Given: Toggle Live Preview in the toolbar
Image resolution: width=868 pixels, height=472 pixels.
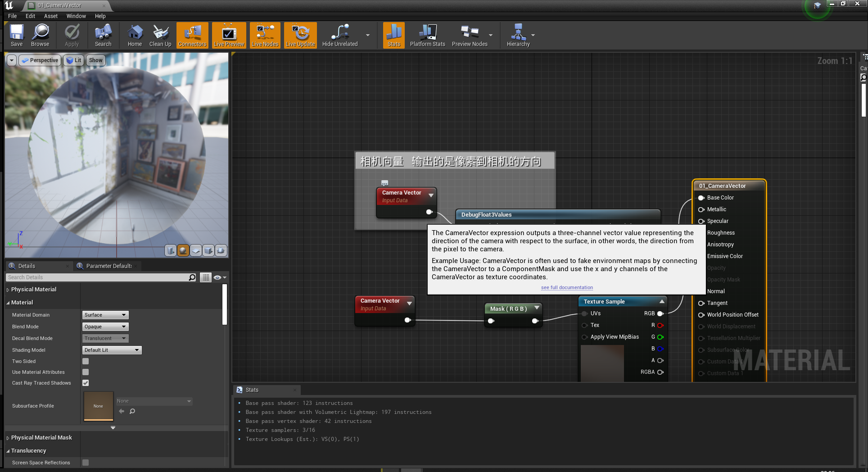Looking at the screenshot, I should coord(229,35).
